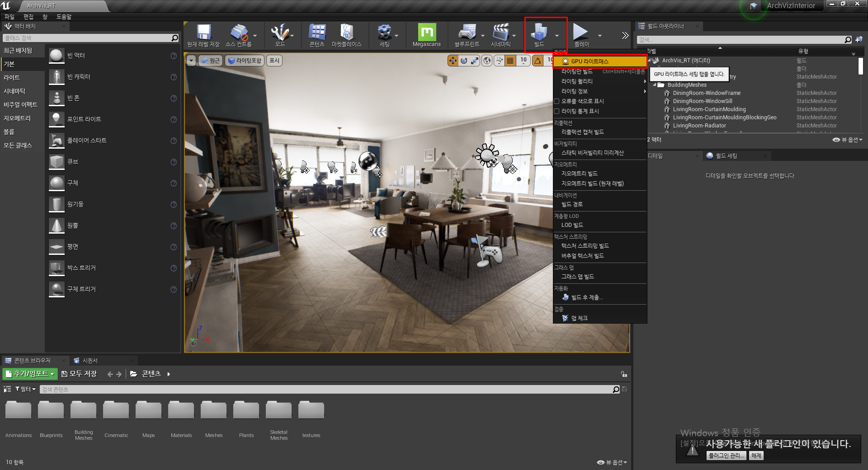Screen dimensions: 868x470
Task: Choose 라이팅만 빌드 from build menu
Action: [x=600, y=71]
